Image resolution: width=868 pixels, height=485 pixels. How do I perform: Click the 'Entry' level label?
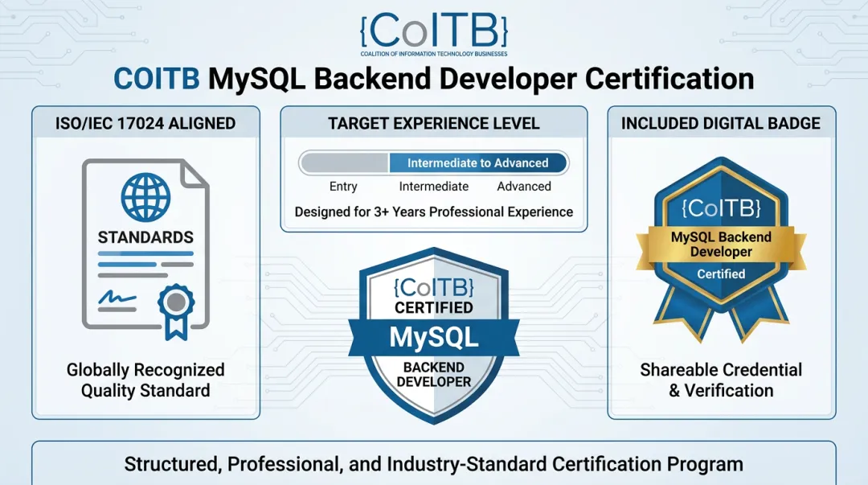click(x=343, y=187)
